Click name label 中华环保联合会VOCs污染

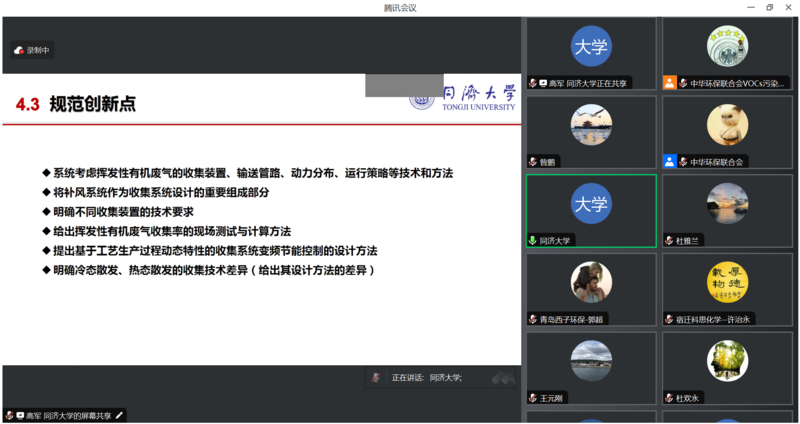pyautogui.click(x=737, y=83)
